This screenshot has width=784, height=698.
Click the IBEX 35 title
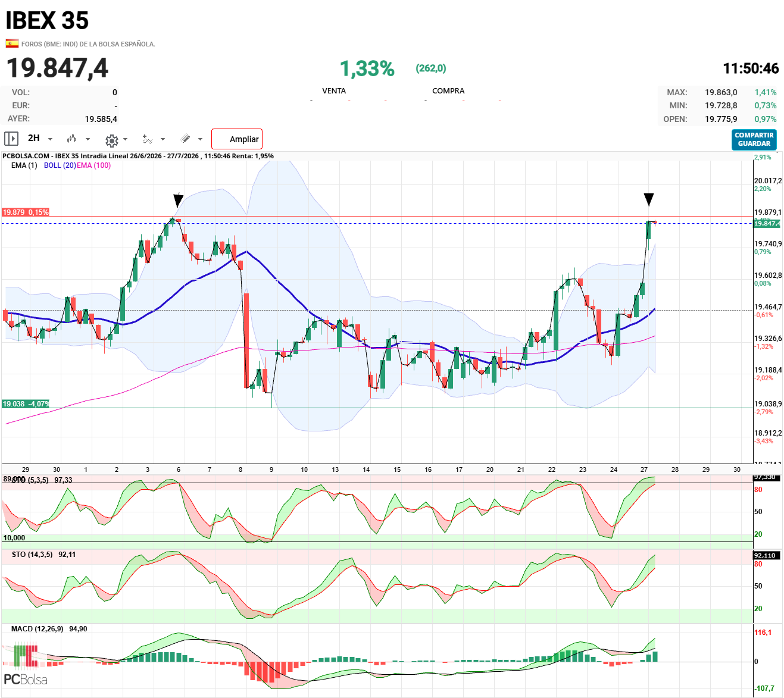click(x=47, y=21)
